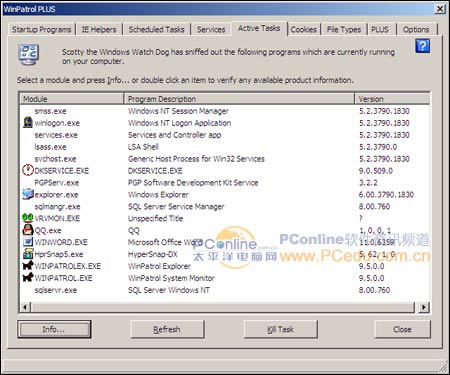Click the LSA Shell description
The width and height of the screenshot is (450, 375).
(143, 147)
